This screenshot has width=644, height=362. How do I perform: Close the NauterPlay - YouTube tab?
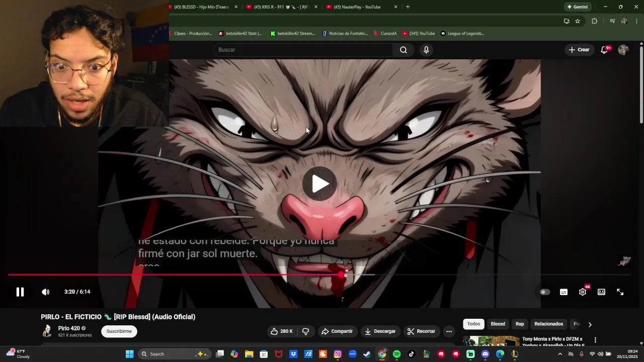(x=395, y=7)
